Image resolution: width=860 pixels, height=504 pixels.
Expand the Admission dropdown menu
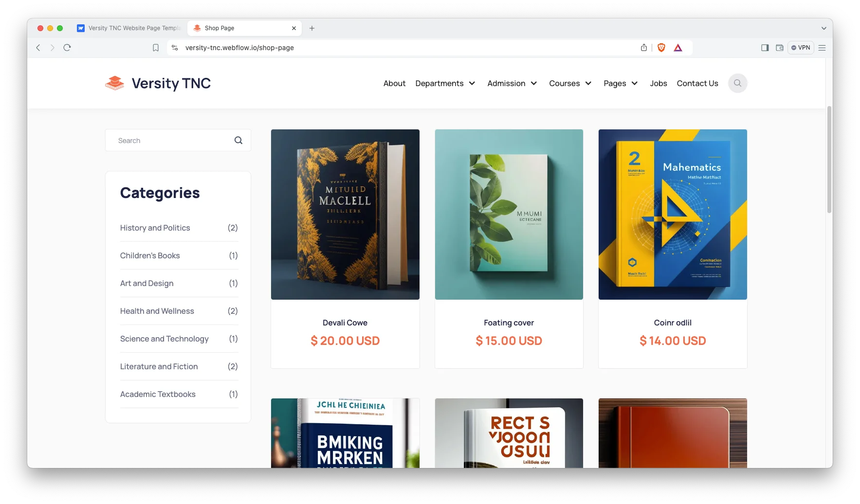point(512,83)
